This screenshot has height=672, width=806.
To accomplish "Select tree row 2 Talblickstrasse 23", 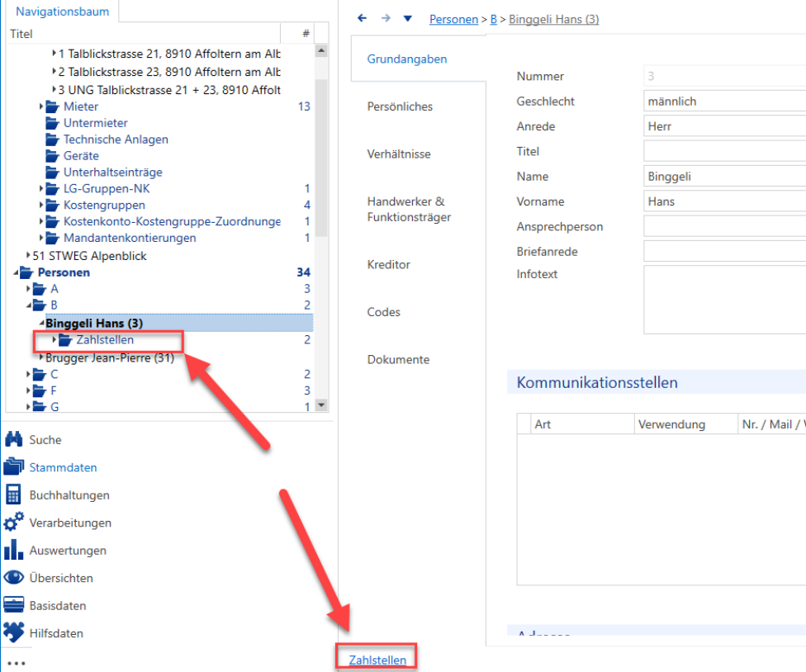I will (x=169, y=72).
